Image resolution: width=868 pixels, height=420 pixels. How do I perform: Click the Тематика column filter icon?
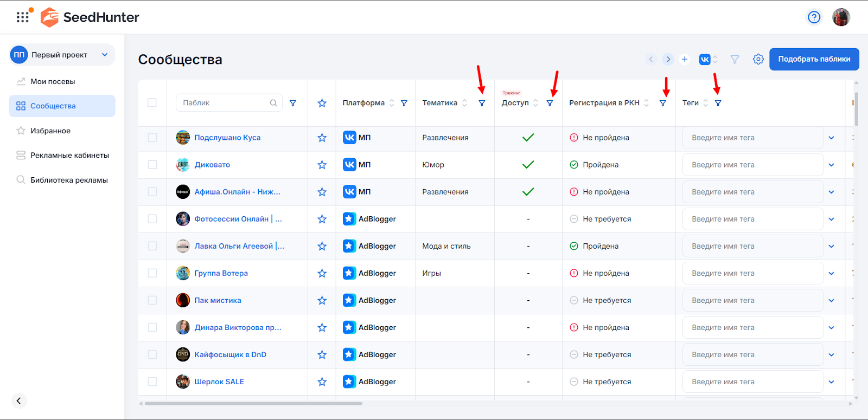pyautogui.click(x=482, y=103)
